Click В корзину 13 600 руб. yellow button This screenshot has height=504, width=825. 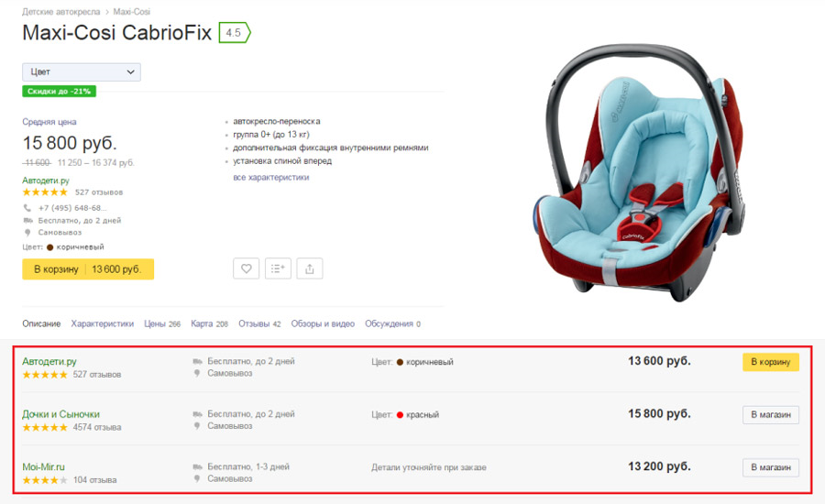(88, 268)
